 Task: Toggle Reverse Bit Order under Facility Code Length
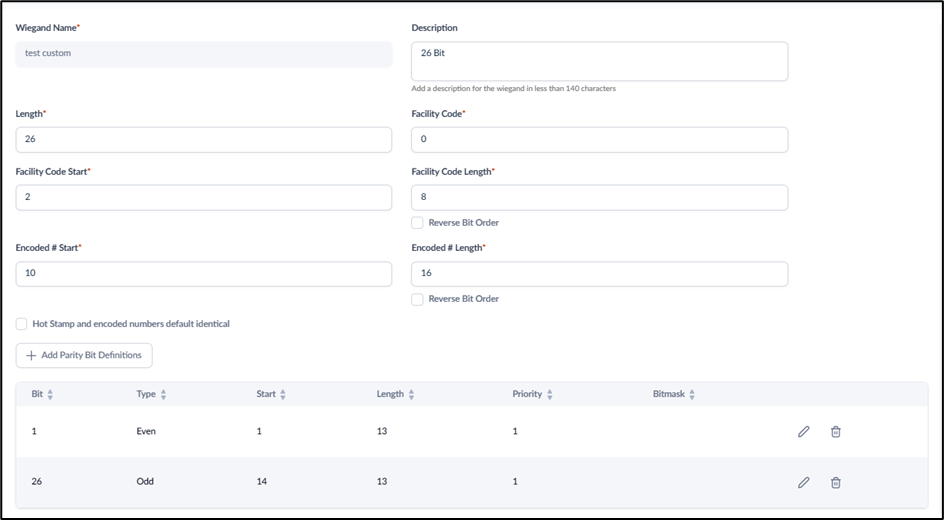(x=417, y=223)
